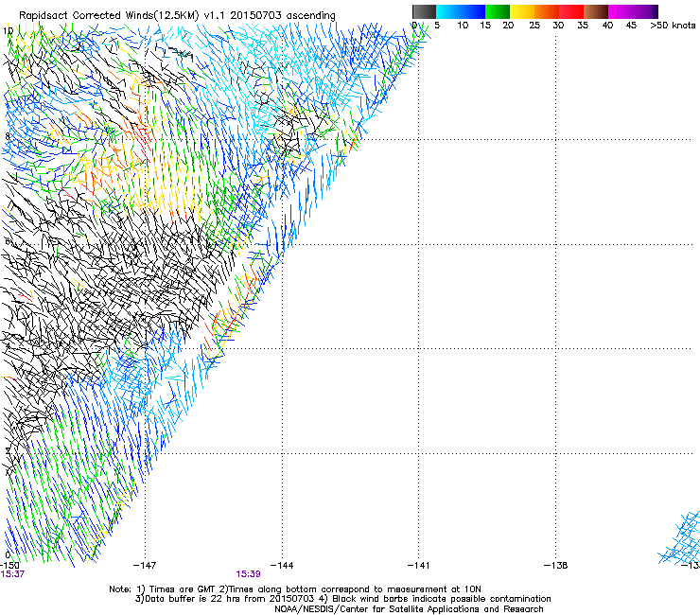Click the '15:39' time label

pyautogui.click(x=248, y=574)
